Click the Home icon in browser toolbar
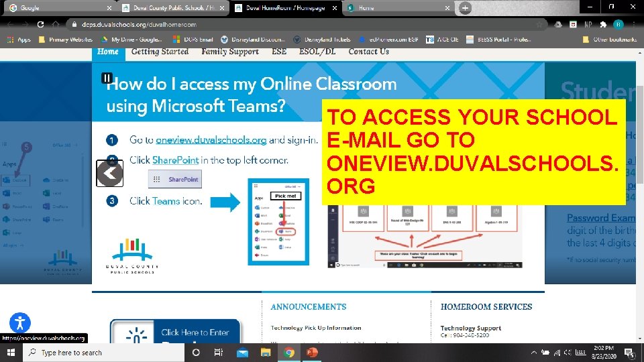Screen dimensions: 644x362 56,25
